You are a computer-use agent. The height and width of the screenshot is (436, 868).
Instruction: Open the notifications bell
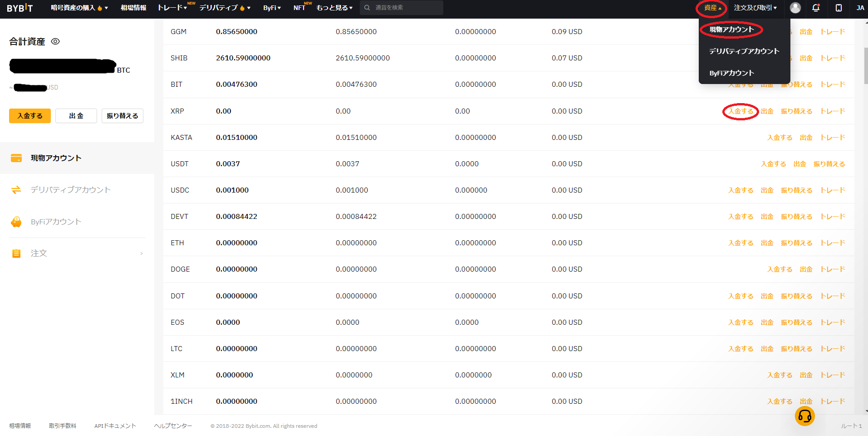coord(816,8)
